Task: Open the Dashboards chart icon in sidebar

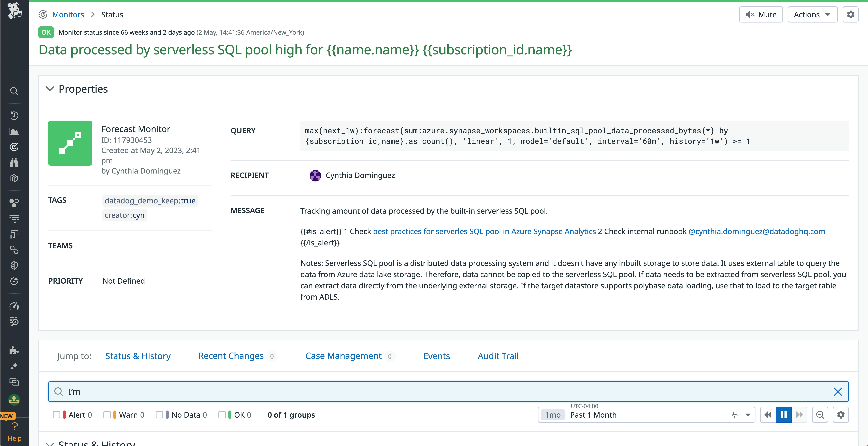Action: pyautogui.click(x=14, y=131)
